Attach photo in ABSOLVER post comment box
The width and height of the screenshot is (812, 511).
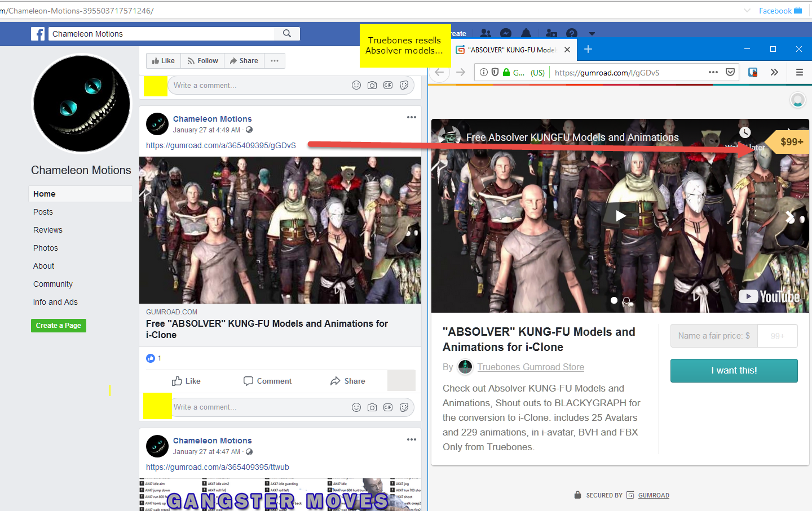[x=372, y=407]
